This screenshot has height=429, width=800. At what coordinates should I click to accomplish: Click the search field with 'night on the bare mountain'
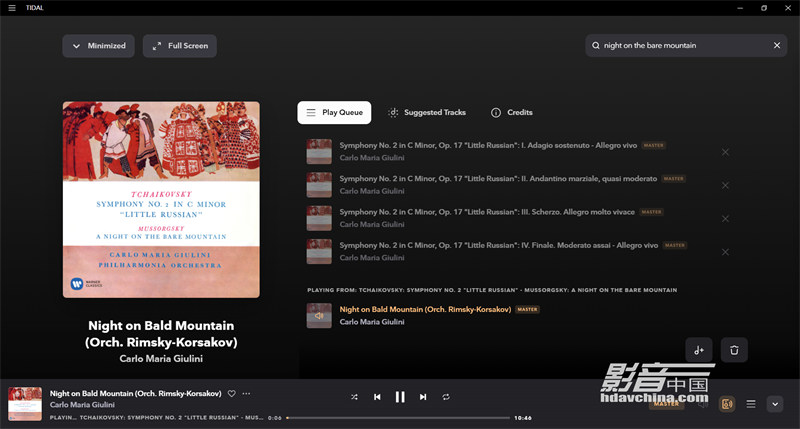(686, 45)
